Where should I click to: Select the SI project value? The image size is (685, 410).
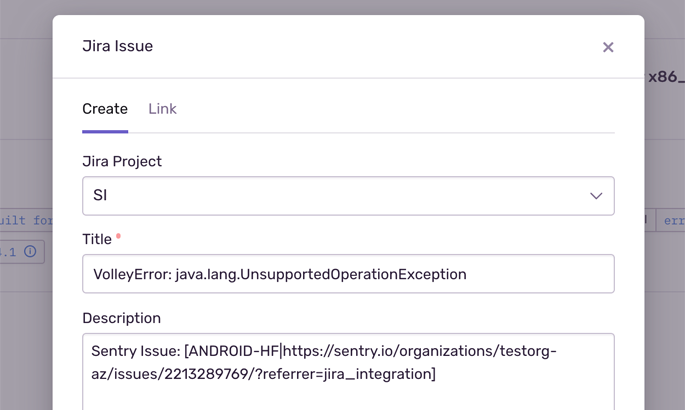pyautogui.click(x=100, y=196)
